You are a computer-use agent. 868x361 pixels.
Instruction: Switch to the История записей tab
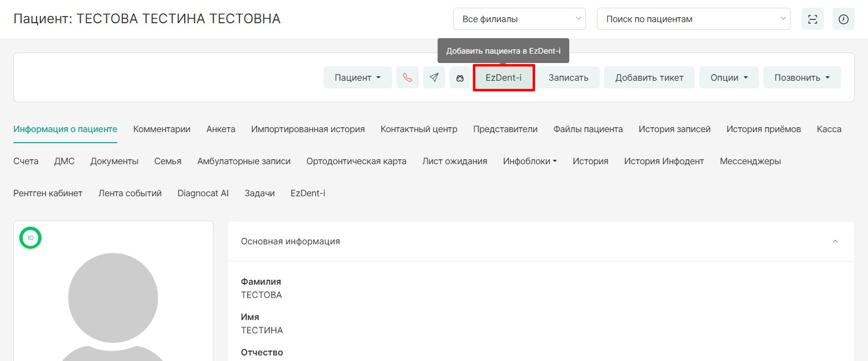pyautogui.click(x=674, y=129)
